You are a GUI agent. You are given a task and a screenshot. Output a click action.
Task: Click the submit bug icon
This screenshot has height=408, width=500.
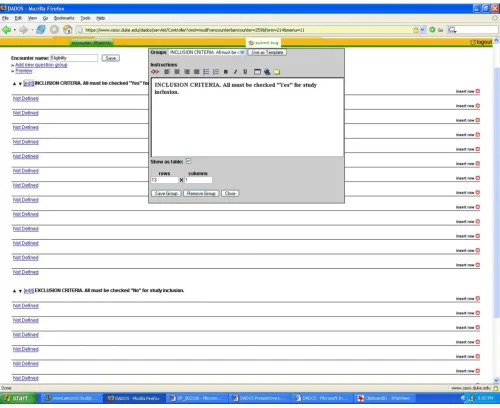[251, 43]
